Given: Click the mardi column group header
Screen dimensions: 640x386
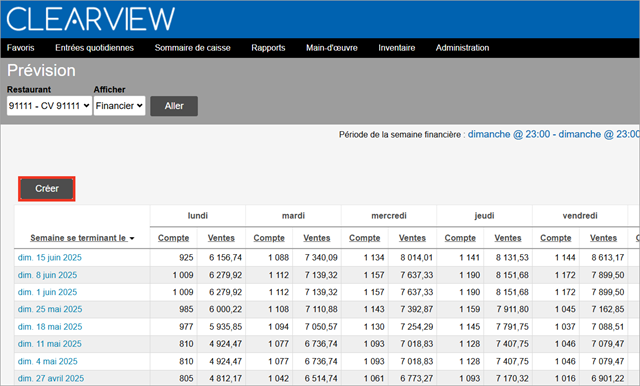Looking at the screenshot, I should [293, 215].
